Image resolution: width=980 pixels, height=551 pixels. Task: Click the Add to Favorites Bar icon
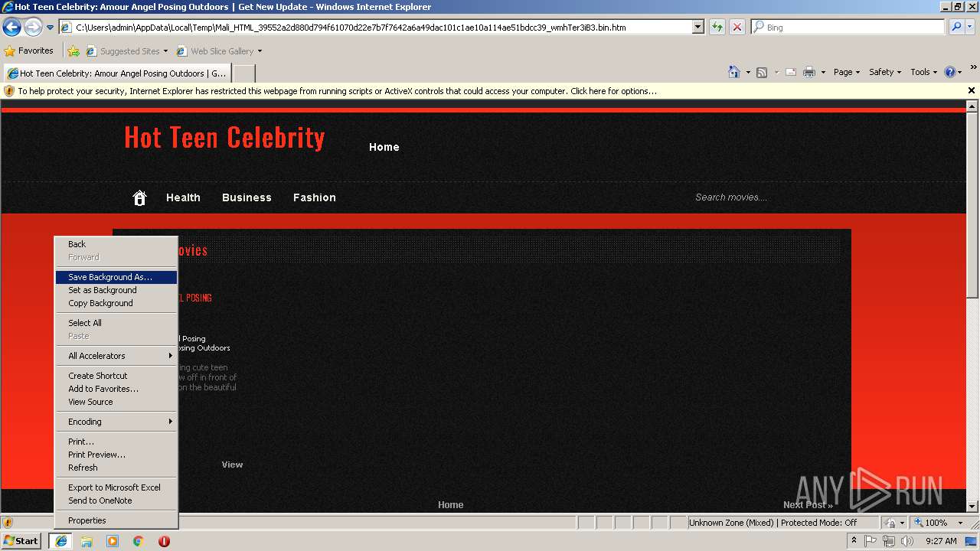[x=73, y=51]
